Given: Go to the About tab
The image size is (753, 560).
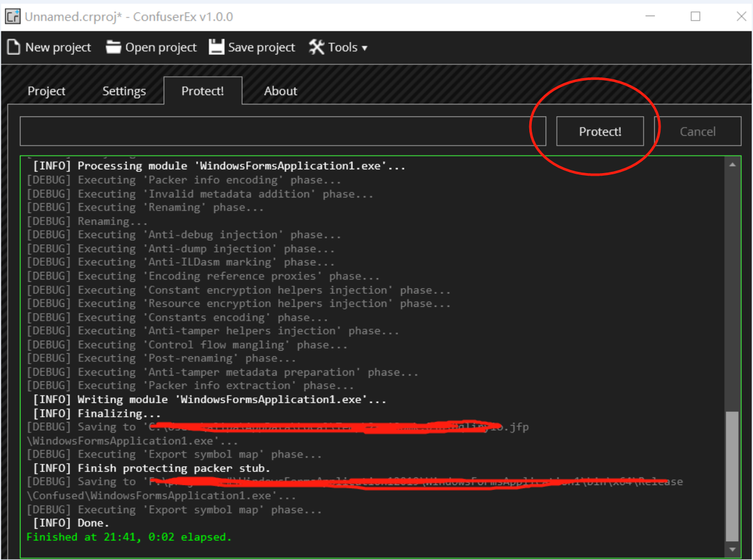Looking at the screenshot, I should [x=281, y=91].
